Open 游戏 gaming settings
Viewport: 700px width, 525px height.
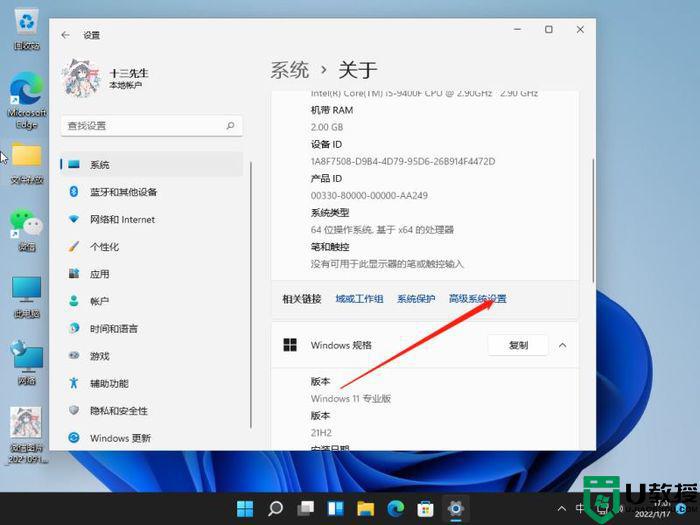click(99, 356)
